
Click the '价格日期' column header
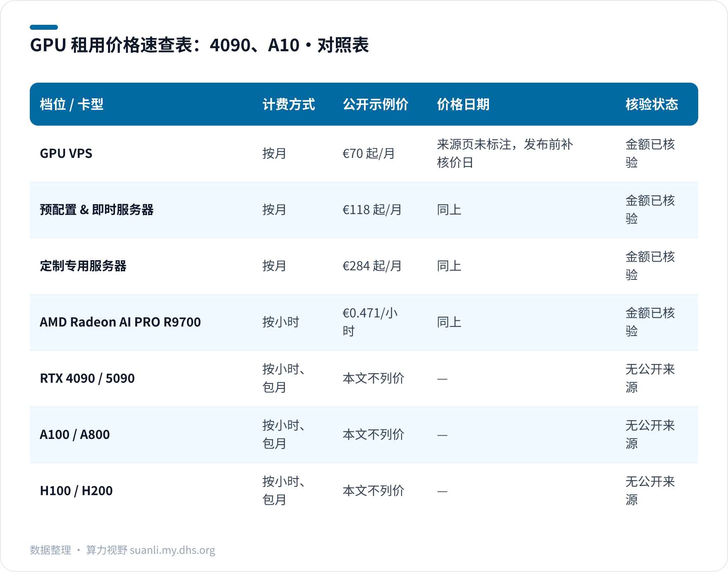pos(463,104)
